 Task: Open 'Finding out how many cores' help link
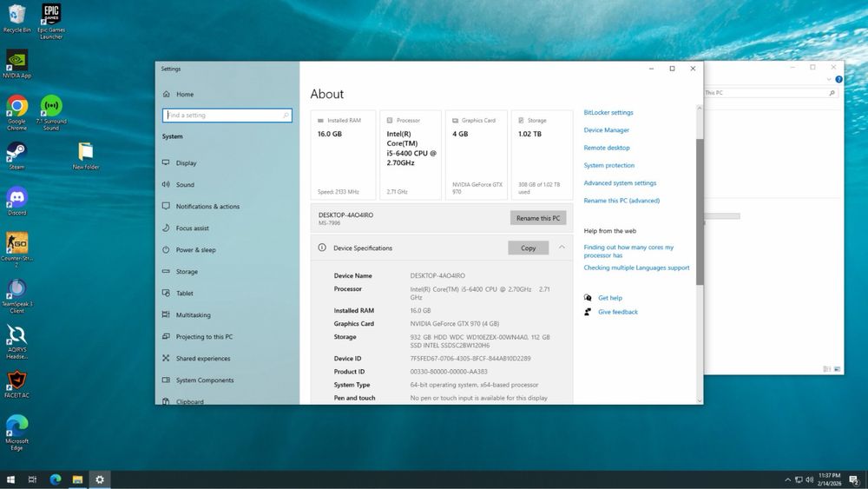pyautogui.click(x=628, y=251)
